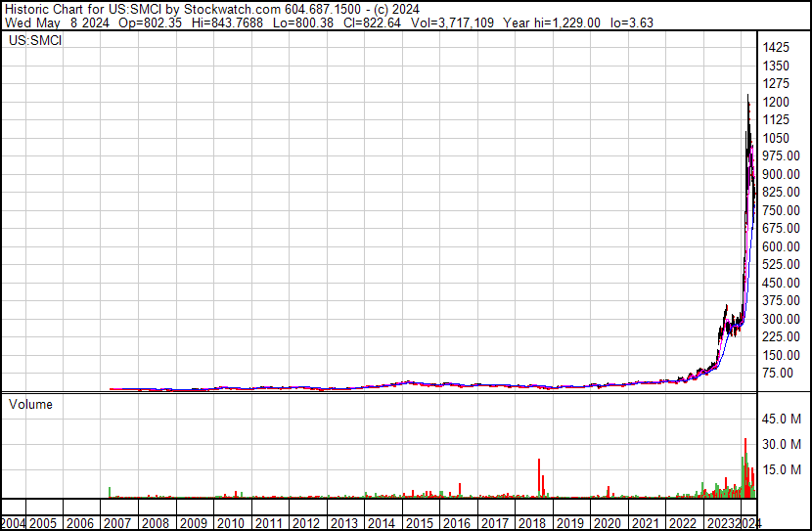
Task: Click the 30.0 M volume axis label
Action: 781,444
